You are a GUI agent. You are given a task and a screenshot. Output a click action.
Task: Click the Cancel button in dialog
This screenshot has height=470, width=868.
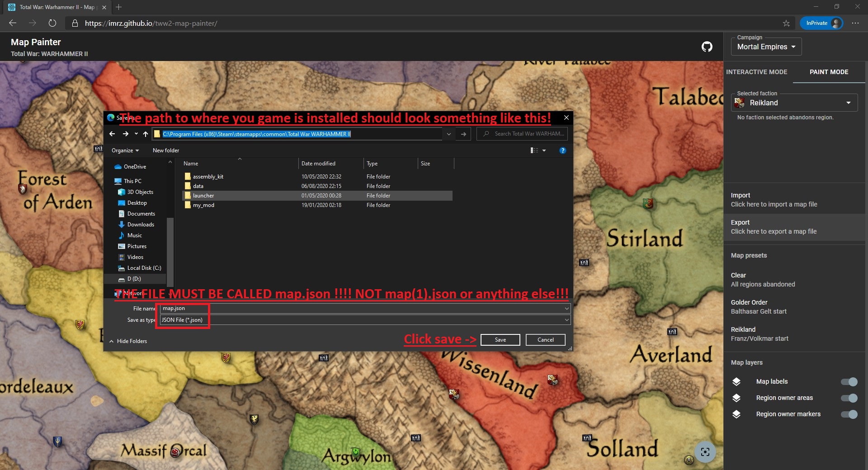point(545,340)
